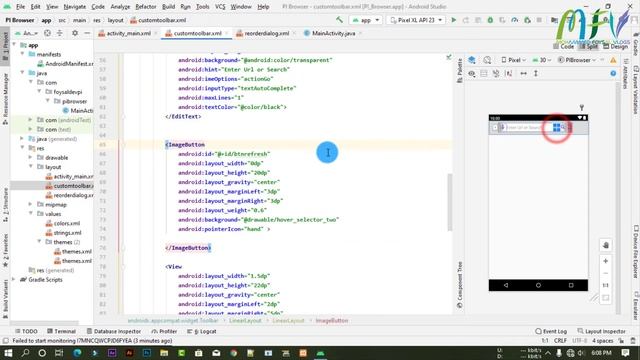Screen dimensions: 640x360
Task: Open the API 30 version dropdown
Action: 542,60
